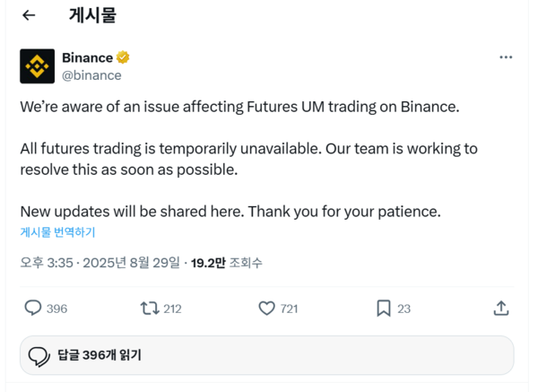
Task: Click the gold verified badge beside Binance
Action: click(124, 58)
